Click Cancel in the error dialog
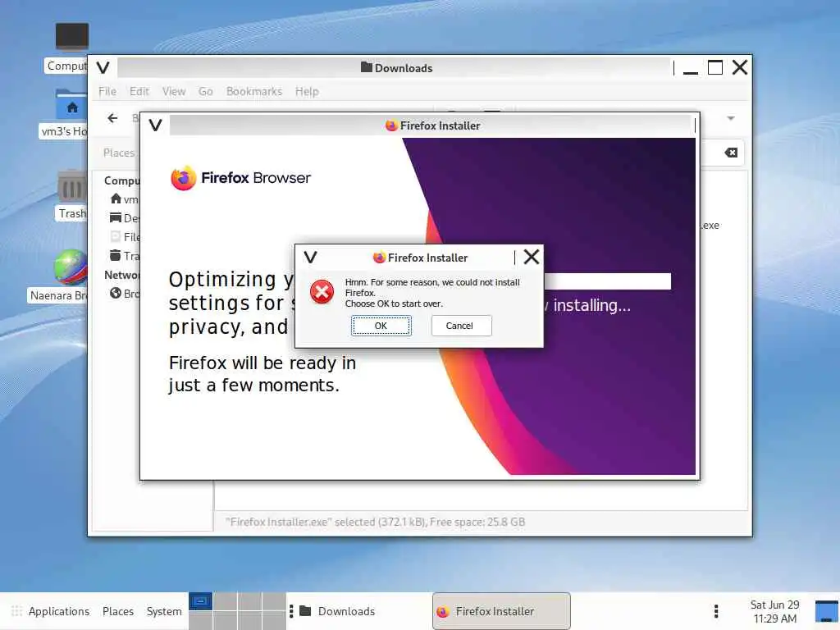840x630 pixels. tap(461, 326)
